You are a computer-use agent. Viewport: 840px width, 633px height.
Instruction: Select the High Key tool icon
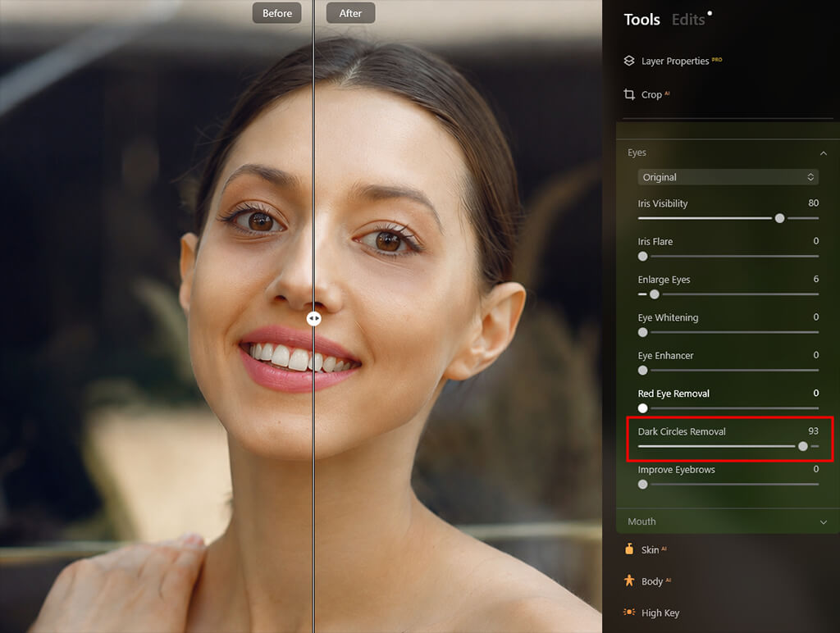tap(629, 612)
